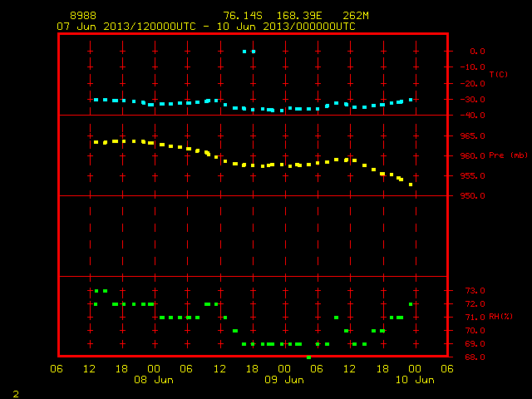Click the 09 Jun date label
The image size is (532, 399).
pyautogui.click(x=284, y=380)
